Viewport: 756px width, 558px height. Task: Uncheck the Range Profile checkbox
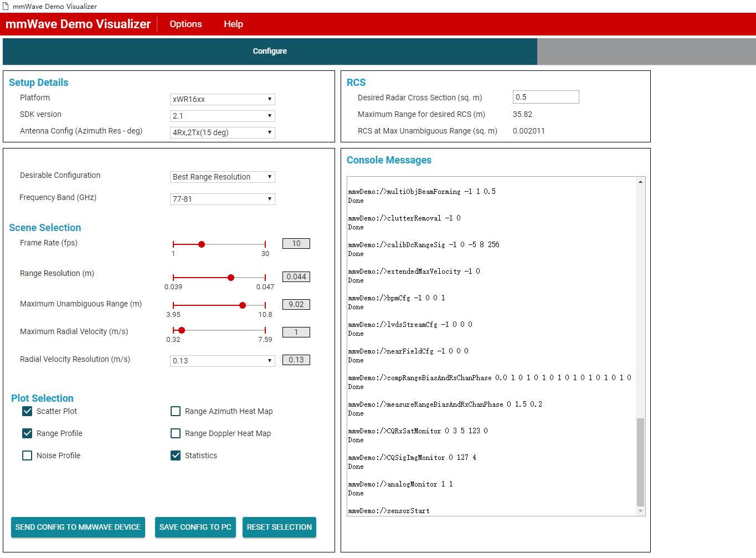pyautogui.click(x=27, y=433)
